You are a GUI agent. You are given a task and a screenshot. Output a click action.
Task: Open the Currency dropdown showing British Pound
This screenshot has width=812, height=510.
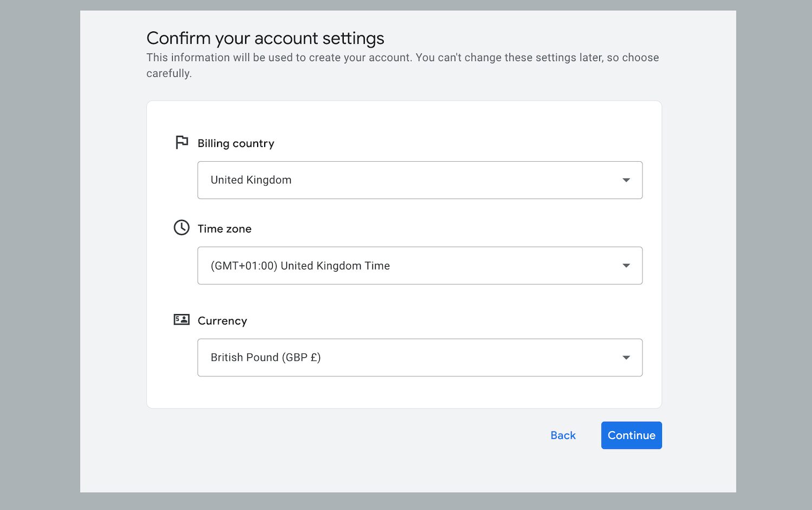420,357
